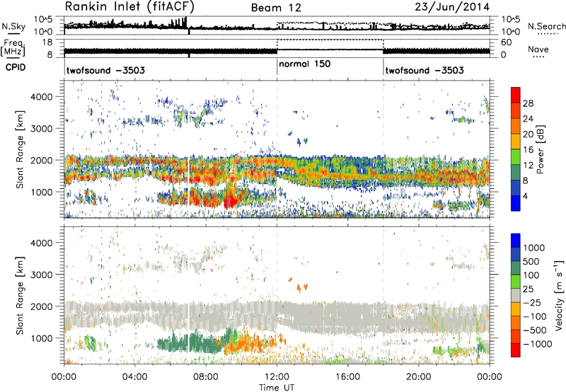
Task: Click the 'Power [dB]' colorbar title
Action: point(540,149)
